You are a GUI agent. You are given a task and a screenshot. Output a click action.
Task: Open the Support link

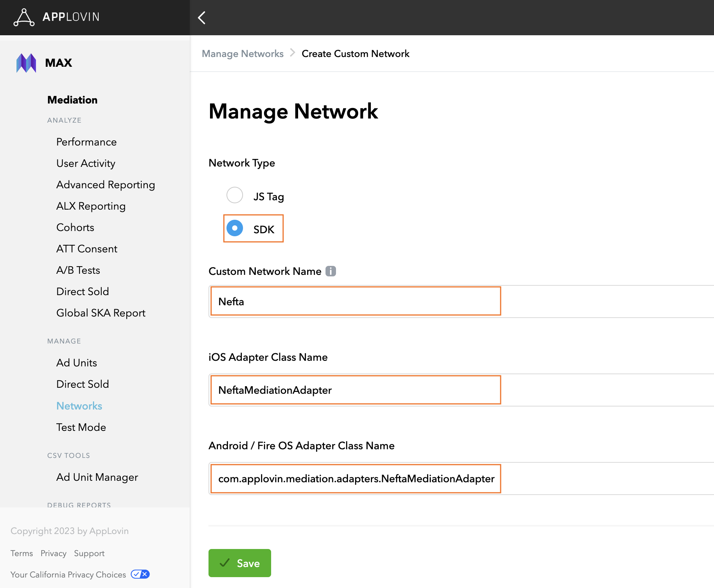(89, 553)
